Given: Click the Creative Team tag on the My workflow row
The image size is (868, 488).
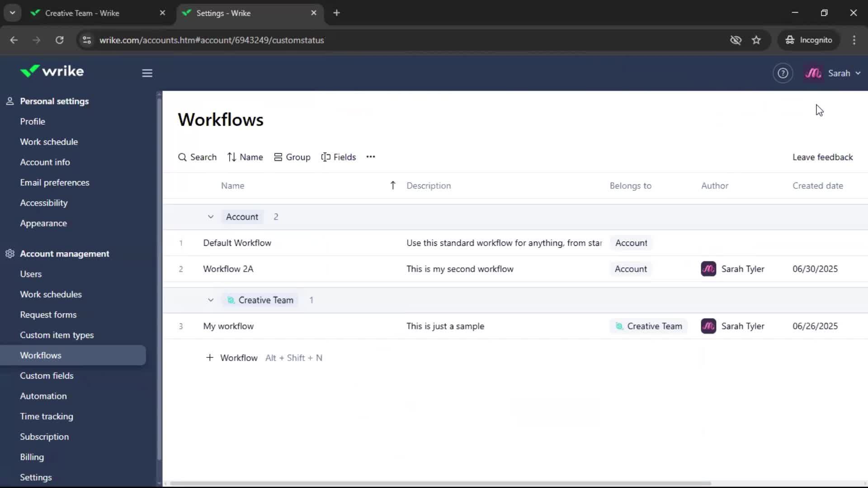Looking at the screenshot, I should [x=648, y=326].
